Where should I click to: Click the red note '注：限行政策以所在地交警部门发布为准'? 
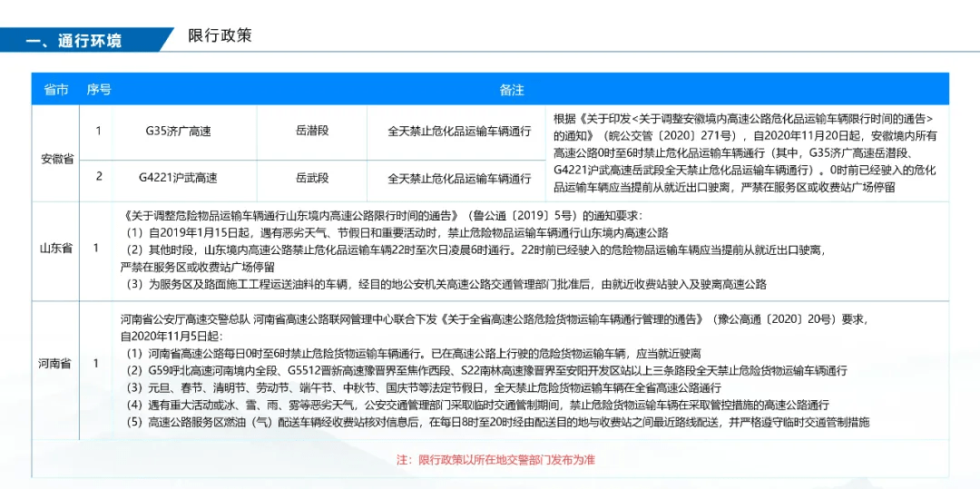pyautogui.click(x=495, y=460)
